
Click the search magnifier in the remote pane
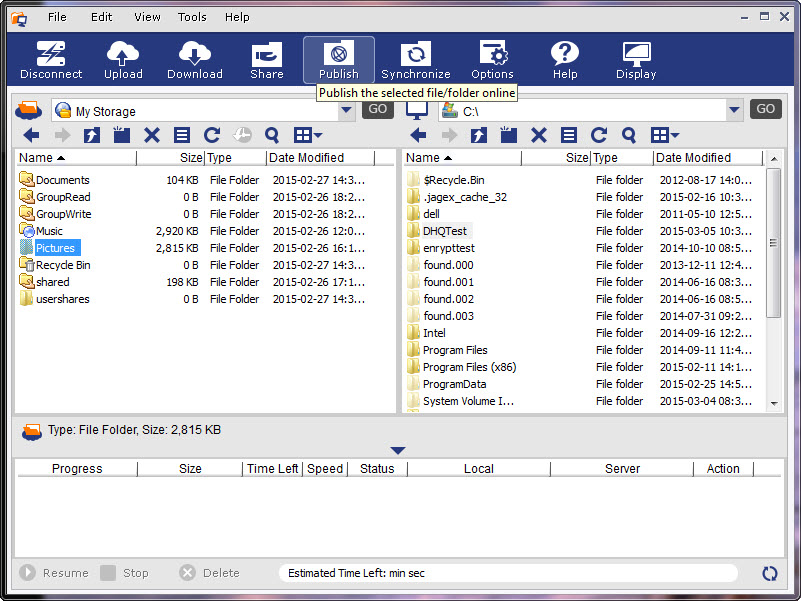point(272,135)
